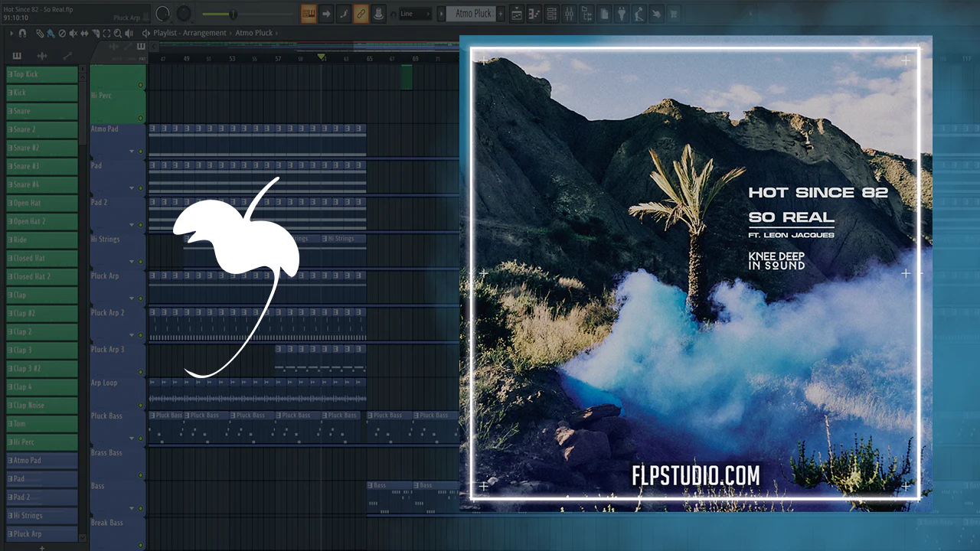Toggle the orange link icon in top toolbar
This screenshot has width=980, height=551.
click(361, 14)
